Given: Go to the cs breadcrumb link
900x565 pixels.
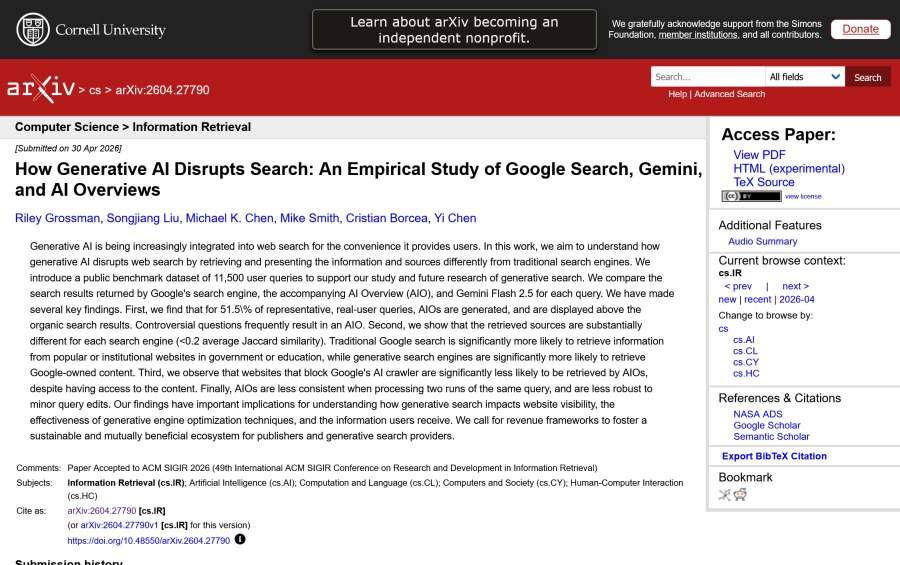Looking at the screenshot, I should pyautogui.click(x=95, y=90).
